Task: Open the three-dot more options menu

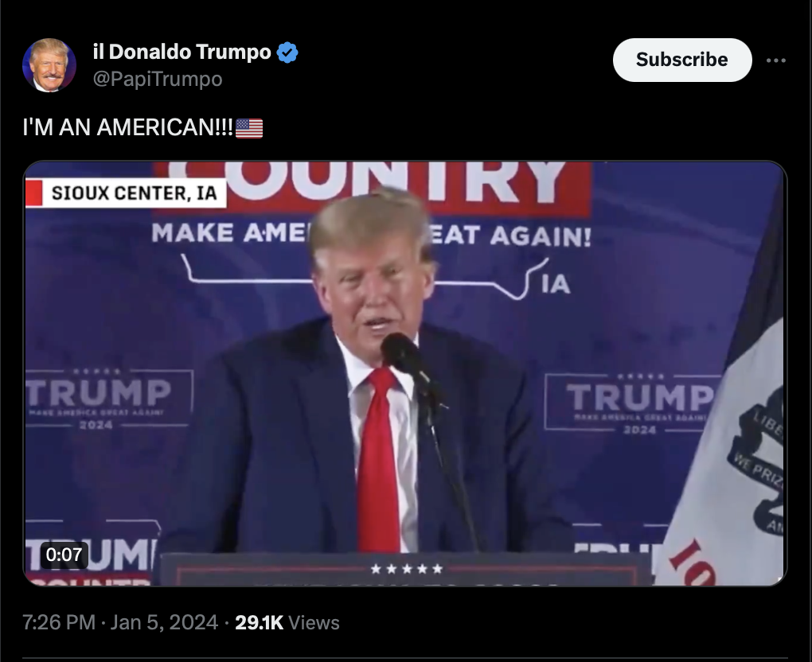Action: 775,60
